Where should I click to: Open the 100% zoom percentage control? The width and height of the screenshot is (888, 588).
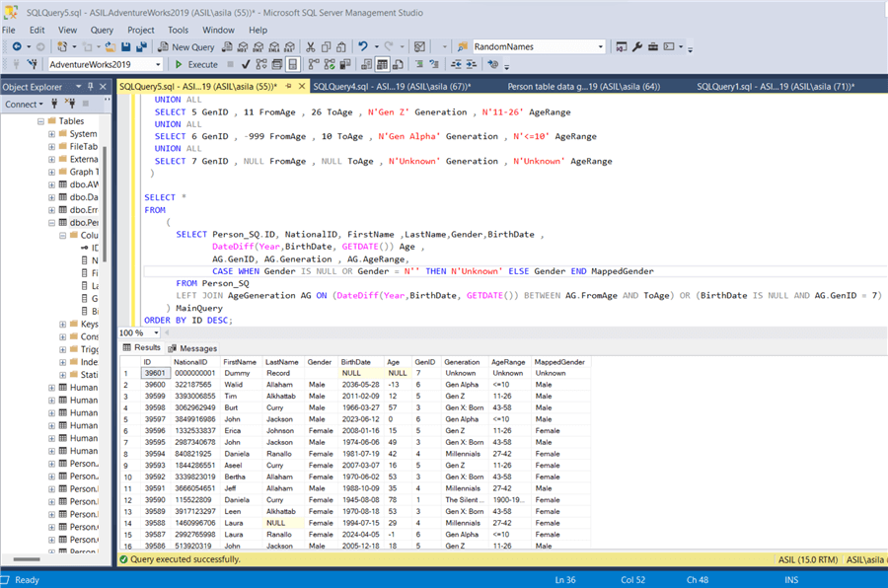(x=138, y=333)
